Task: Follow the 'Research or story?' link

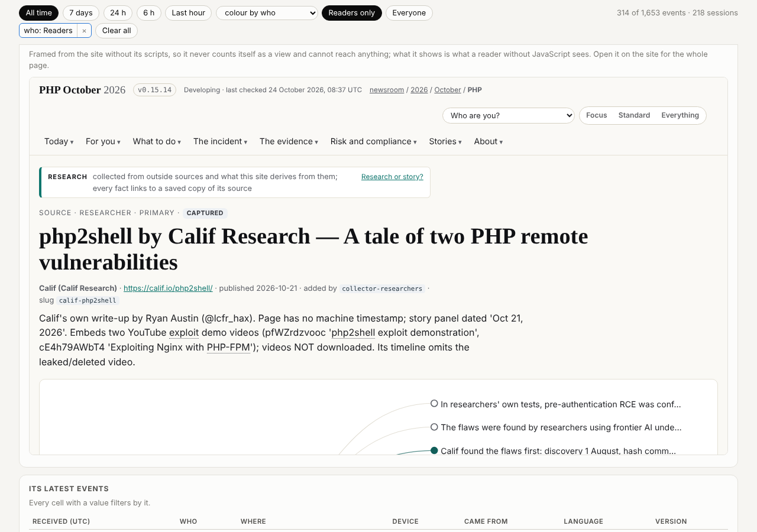Action: (392, 177)
